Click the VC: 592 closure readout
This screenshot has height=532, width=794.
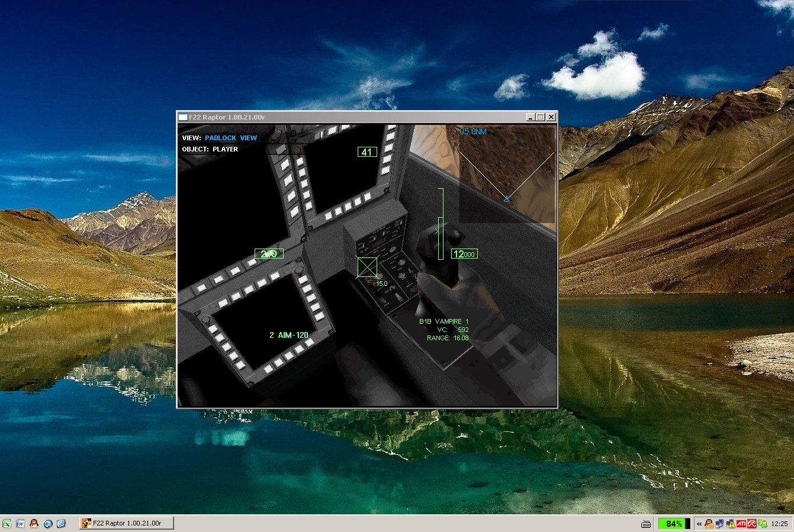(x=453, y=330)
